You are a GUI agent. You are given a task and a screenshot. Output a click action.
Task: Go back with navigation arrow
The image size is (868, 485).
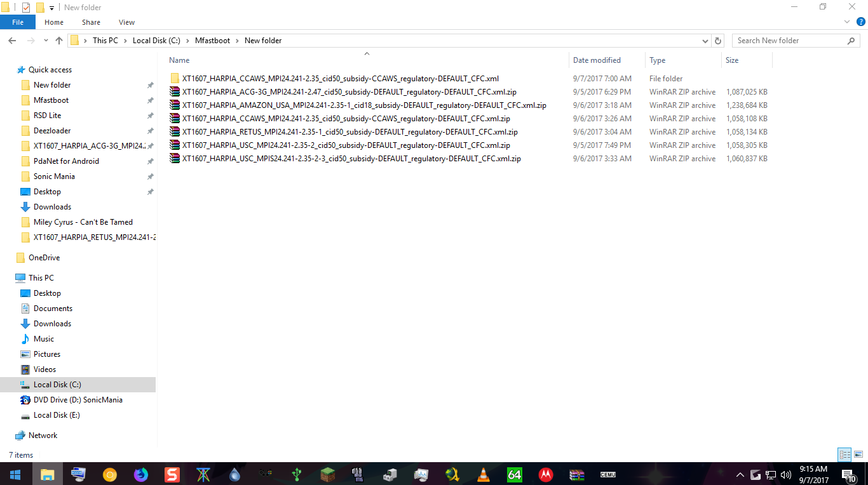point(12,41)
